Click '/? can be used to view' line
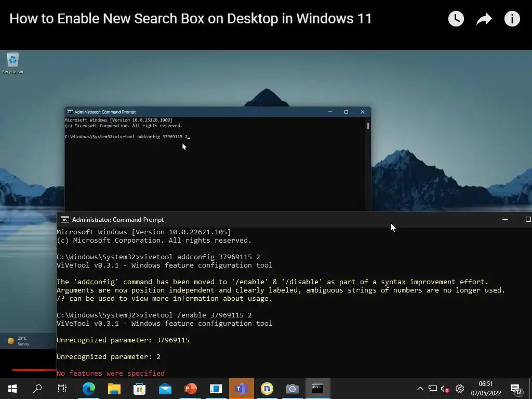This screenshot has width=532, height=399. click(x=164, y=299)
